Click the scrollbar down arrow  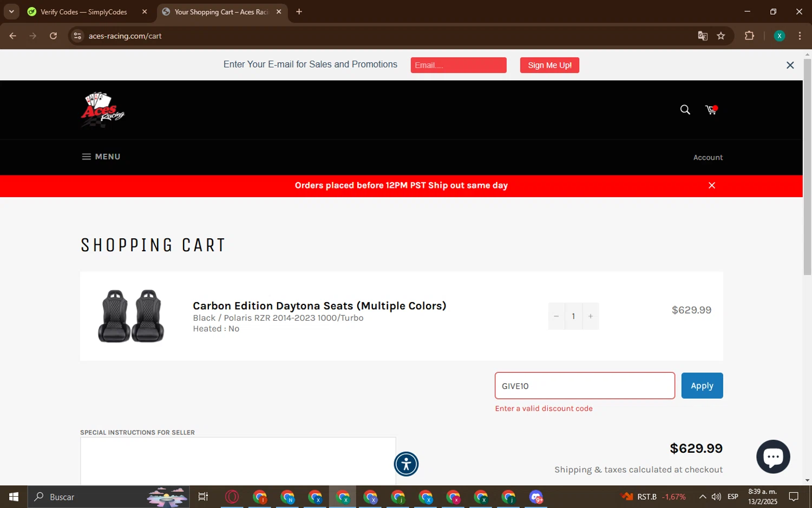click(x=807, y=480)
